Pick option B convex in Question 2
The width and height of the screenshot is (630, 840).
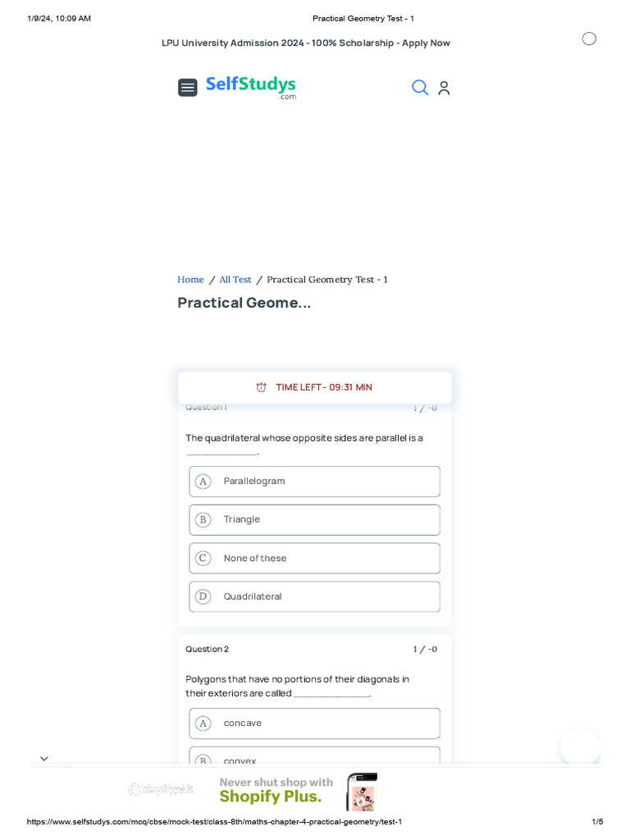click(x=314, y=759)
